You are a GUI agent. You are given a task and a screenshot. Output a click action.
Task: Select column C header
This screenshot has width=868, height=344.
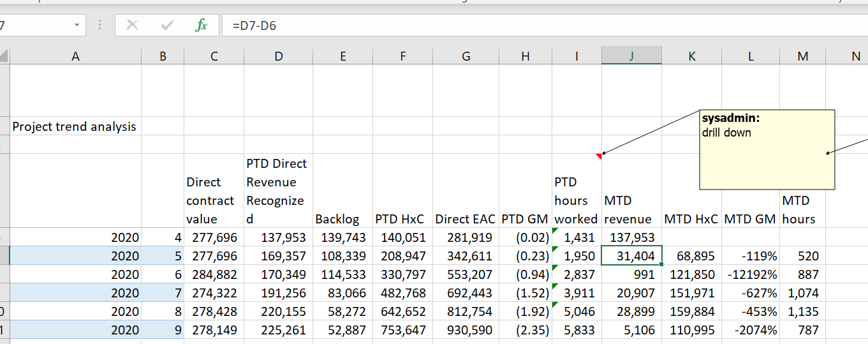(214, 56)
